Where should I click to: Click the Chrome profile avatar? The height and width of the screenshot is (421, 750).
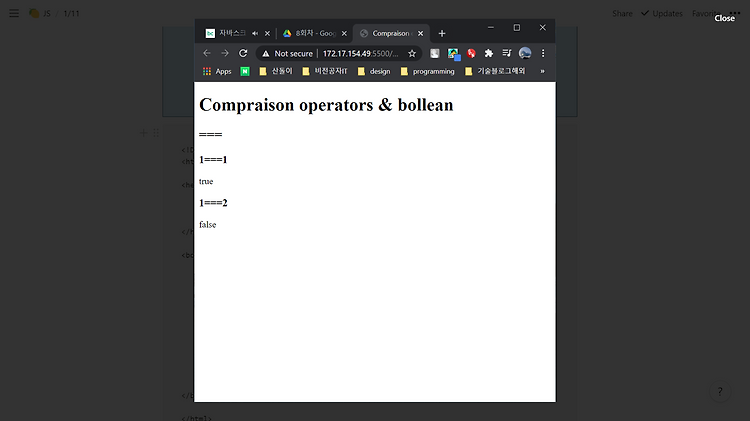525,53
